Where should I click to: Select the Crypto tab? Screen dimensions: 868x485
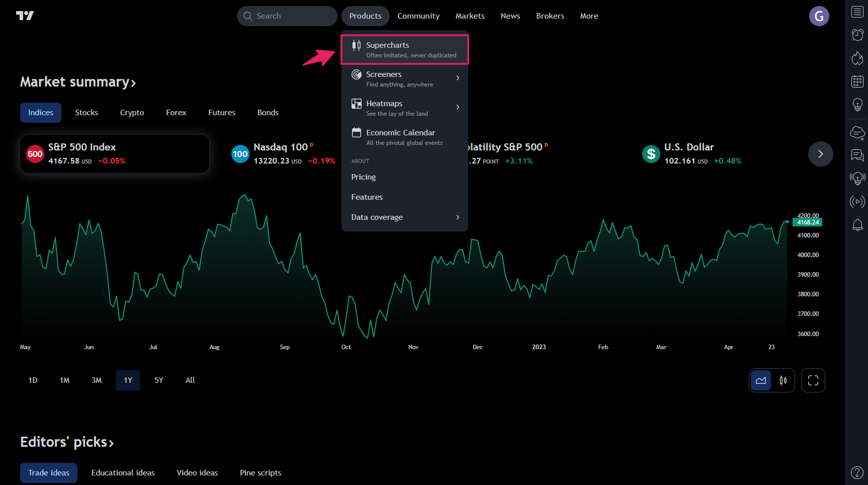coord(132,113)
